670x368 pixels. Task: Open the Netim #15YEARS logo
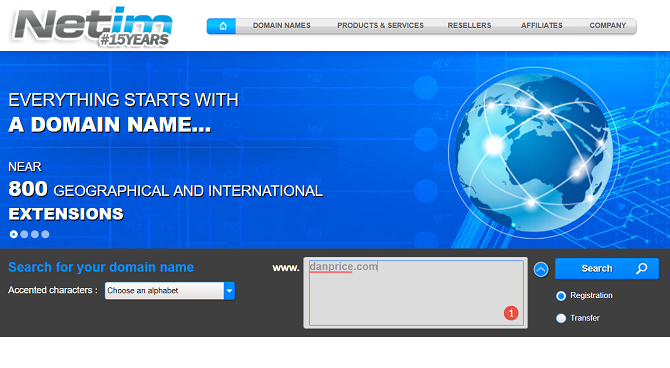(x=93, y=26)
